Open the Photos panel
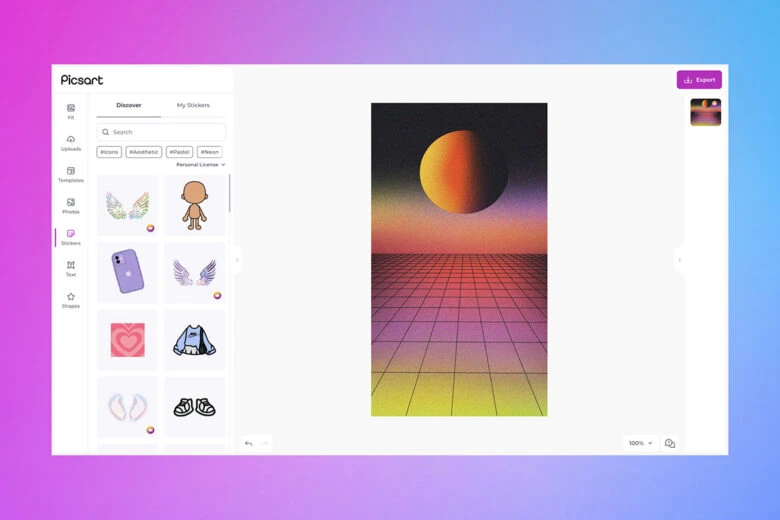The image size is (780, 520). [x=70, y=205]
